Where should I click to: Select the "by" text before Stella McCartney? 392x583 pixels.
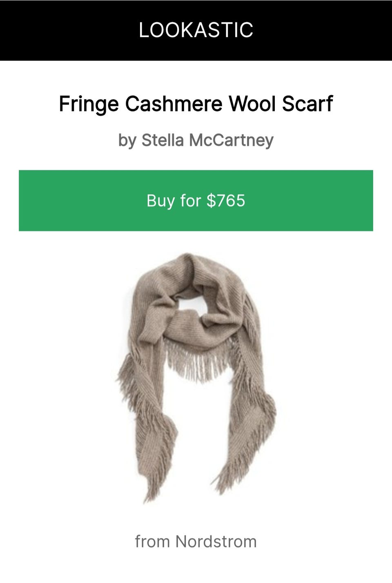pos(127,141)
